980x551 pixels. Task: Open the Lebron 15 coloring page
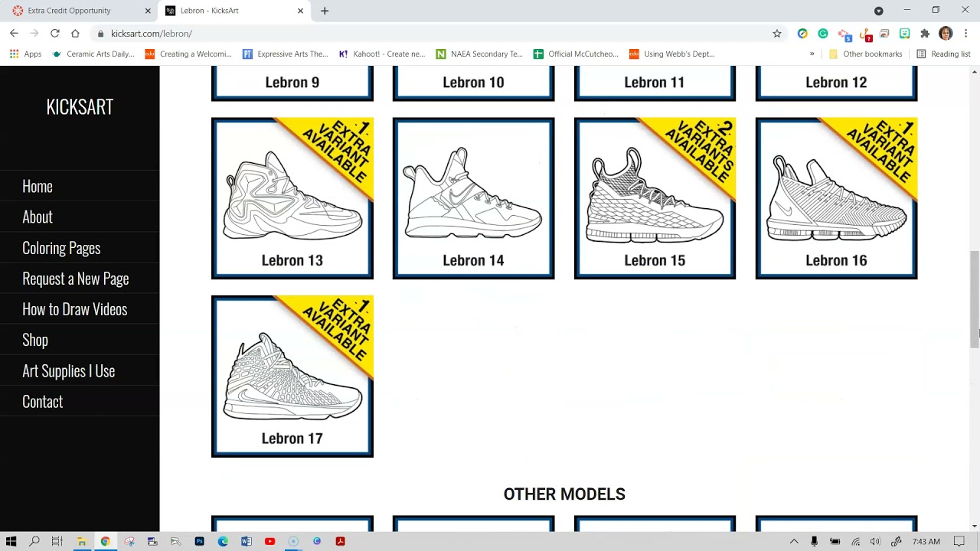tap(655, 198)
